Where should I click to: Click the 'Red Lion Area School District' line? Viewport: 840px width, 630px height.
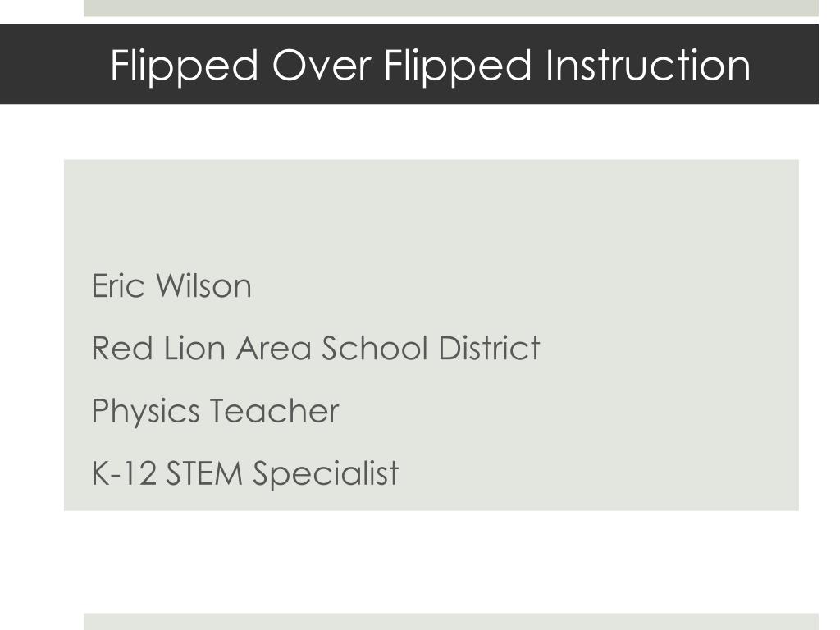tap(316, 348)
